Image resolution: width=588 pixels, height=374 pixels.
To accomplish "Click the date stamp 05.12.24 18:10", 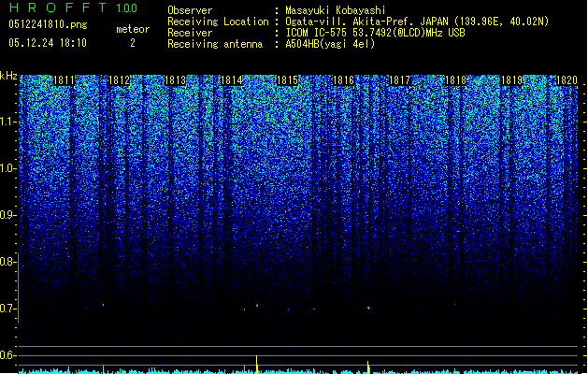I will pyautogui.click(x=48, y=43).
